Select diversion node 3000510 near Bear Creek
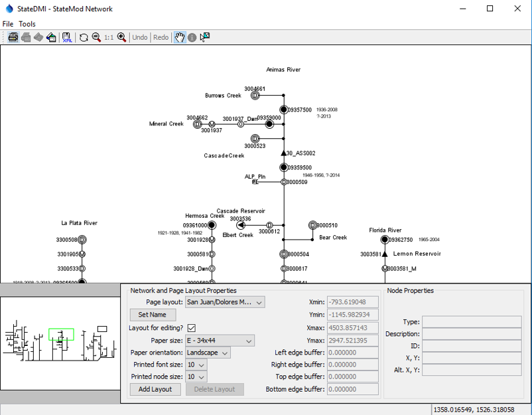The image size is (532, 415). (312, 225)
